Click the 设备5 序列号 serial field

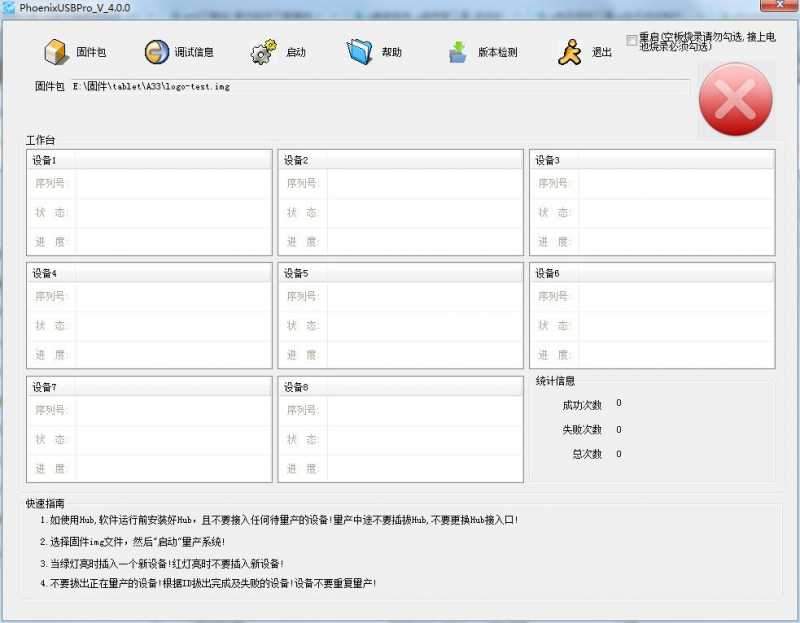tap(423, 297)
